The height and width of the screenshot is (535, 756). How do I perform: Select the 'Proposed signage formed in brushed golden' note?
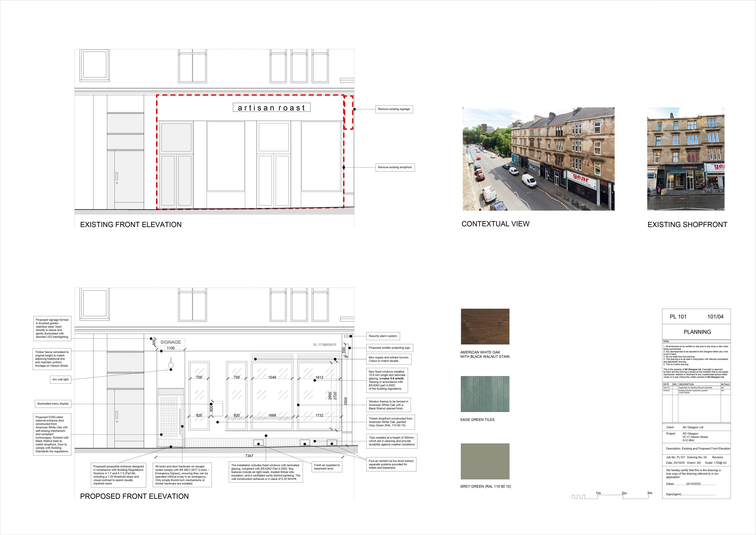point(52,329)
